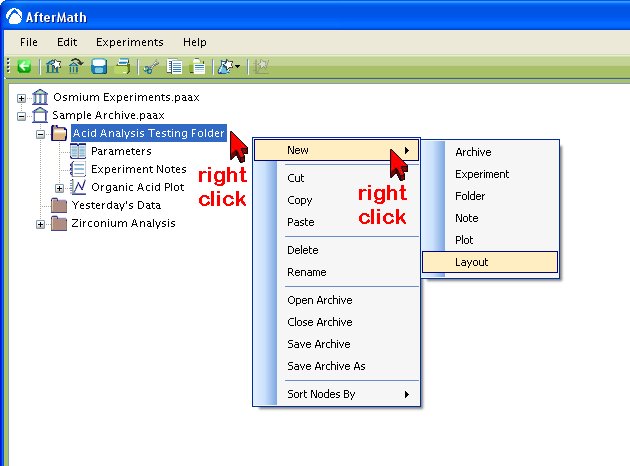Select the 'Parameters' tree label
Image resolution: width=630 pixels, height=466 pixels.
tap(121, 151)
